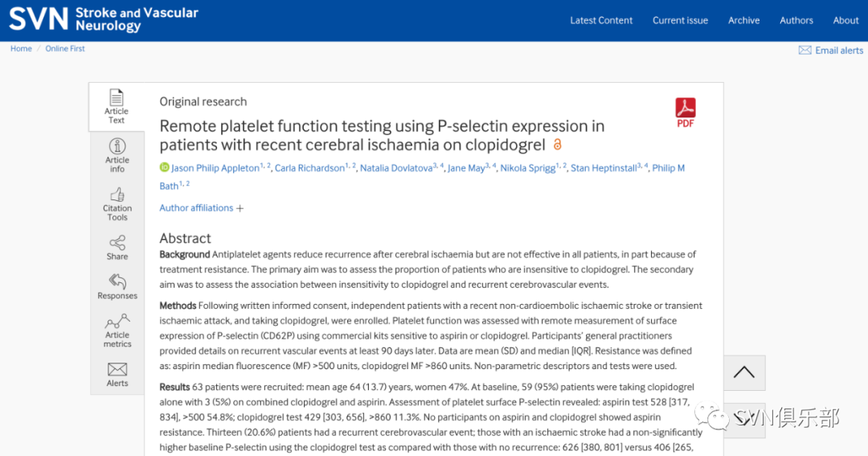View Article metrics chart icon

click(x=117, y=322)
